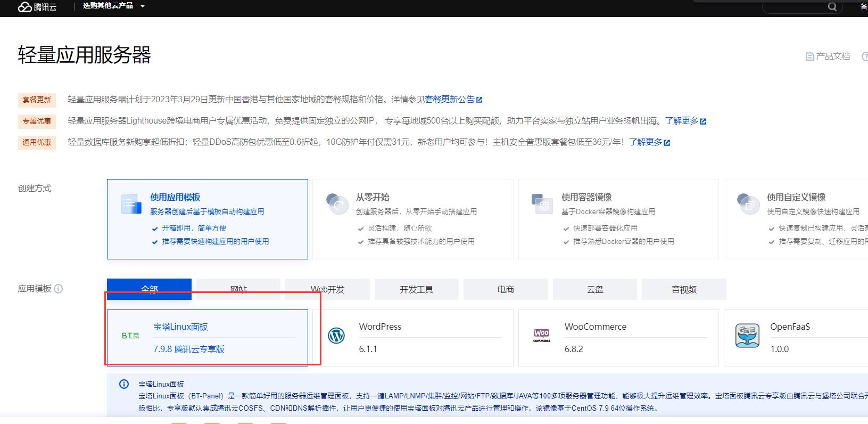Click the 开箱即用，简单方便 line
Viewport: 868px width, 424px height.
pyautogui.click(x=194, y=228)
